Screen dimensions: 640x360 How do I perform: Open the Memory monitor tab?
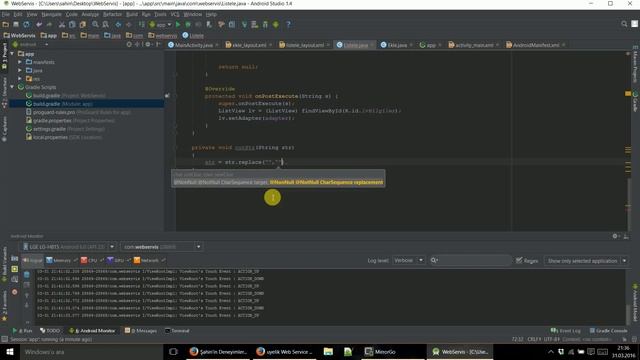[62, 260]
